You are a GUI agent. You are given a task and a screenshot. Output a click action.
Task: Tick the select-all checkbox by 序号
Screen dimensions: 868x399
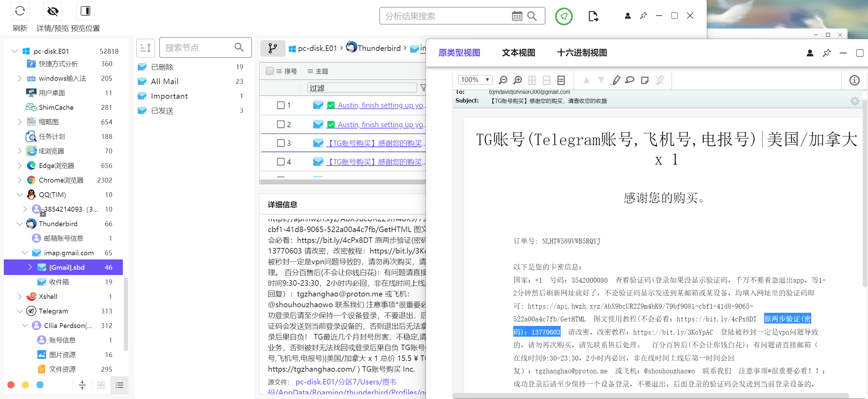click(270, 71)
